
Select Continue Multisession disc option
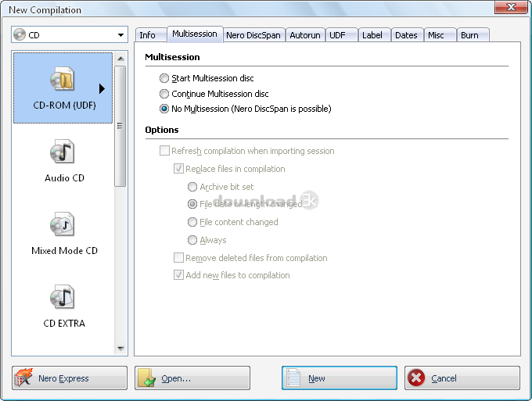point(164,94)
